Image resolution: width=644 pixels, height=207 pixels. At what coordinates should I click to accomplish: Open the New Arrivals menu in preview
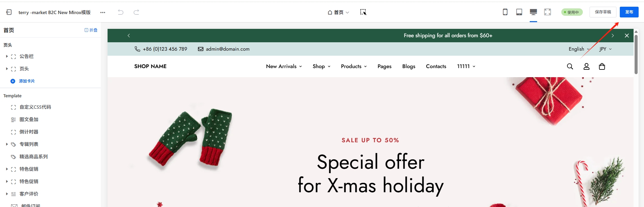pyautogui.click(x=284, y=66)
